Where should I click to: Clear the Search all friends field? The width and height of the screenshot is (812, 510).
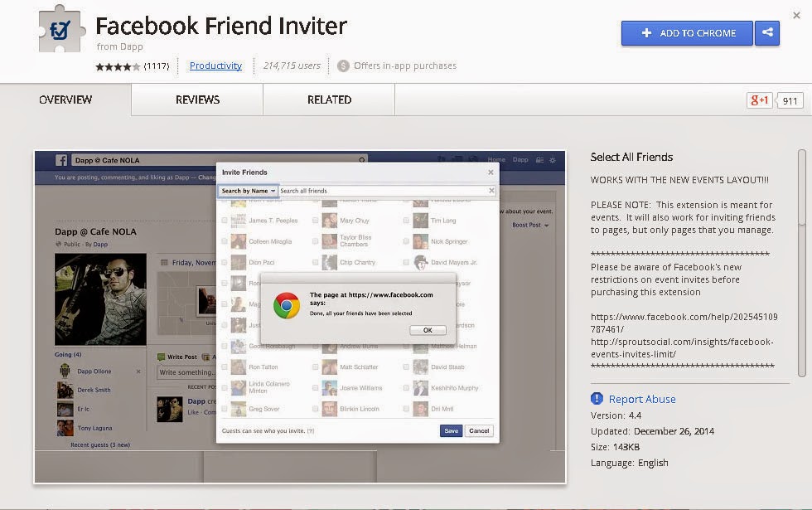pos(491,191)
